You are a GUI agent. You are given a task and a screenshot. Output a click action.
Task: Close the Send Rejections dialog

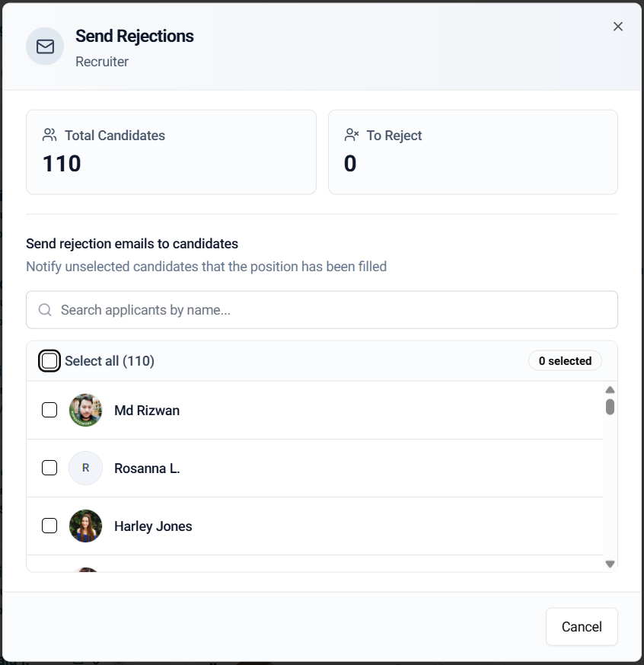coord(618,27)
